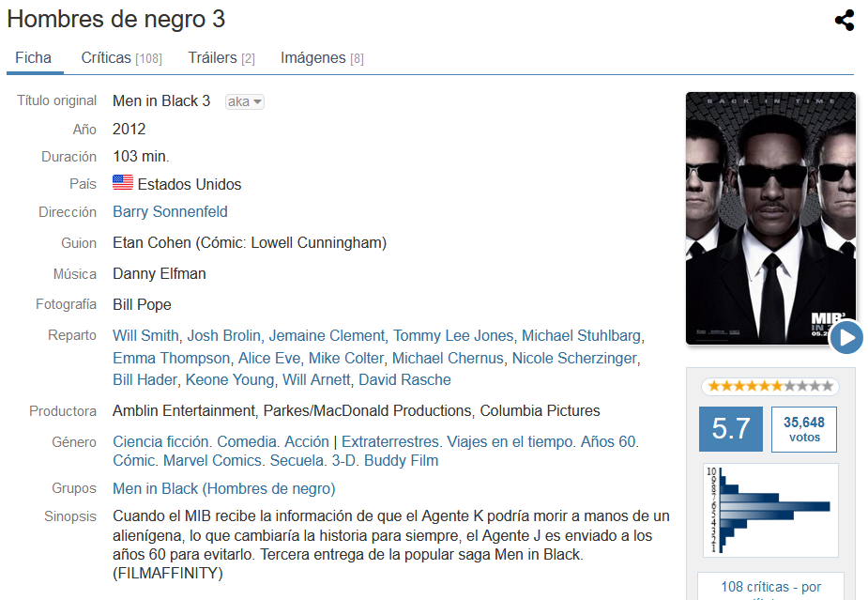Image resolution: width=868 pixels, height=600 pixels.
Task: Open director Barry Sonnenfeld's page
Action: (x=170, y=211)
